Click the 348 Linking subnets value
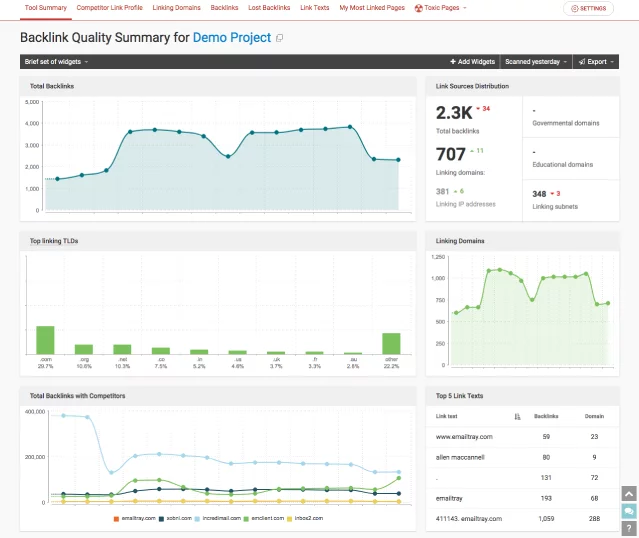Image resolution: width=639 pixels, height=538 pixels. (539, 194)
